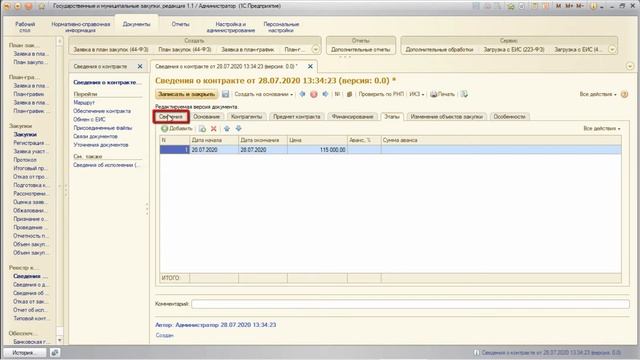This screenshot has width=640, height=360.
Task: Open Нормативно-справочная информация section
Action: [80, 27]
